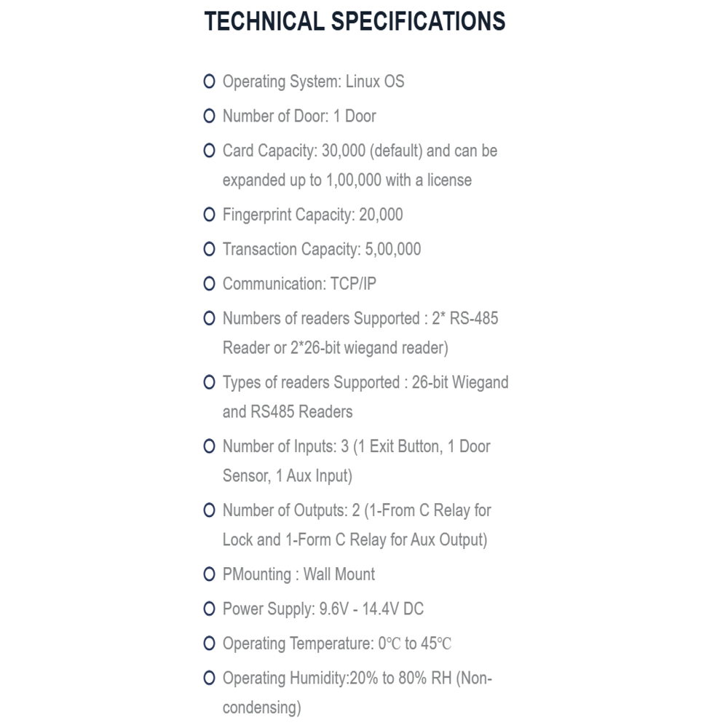
Task: Click the bullet beside Power Supply
Action: point(209,609)
